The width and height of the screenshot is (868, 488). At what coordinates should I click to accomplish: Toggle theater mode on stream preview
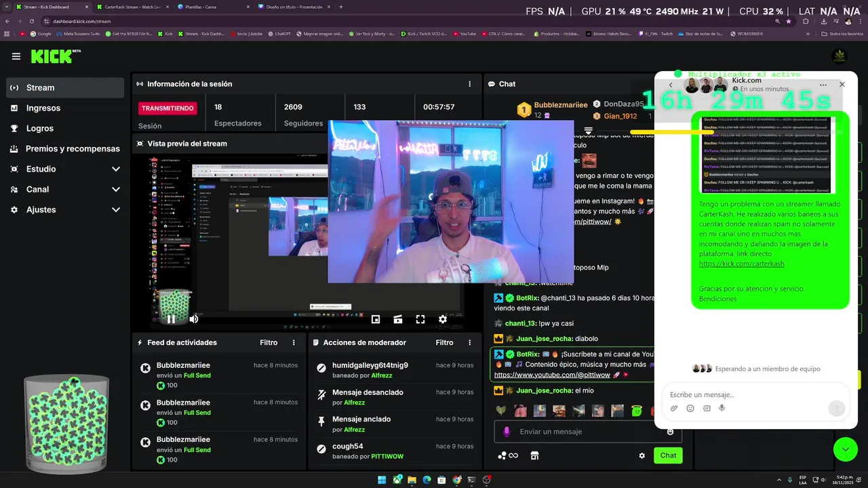(398, 319)
